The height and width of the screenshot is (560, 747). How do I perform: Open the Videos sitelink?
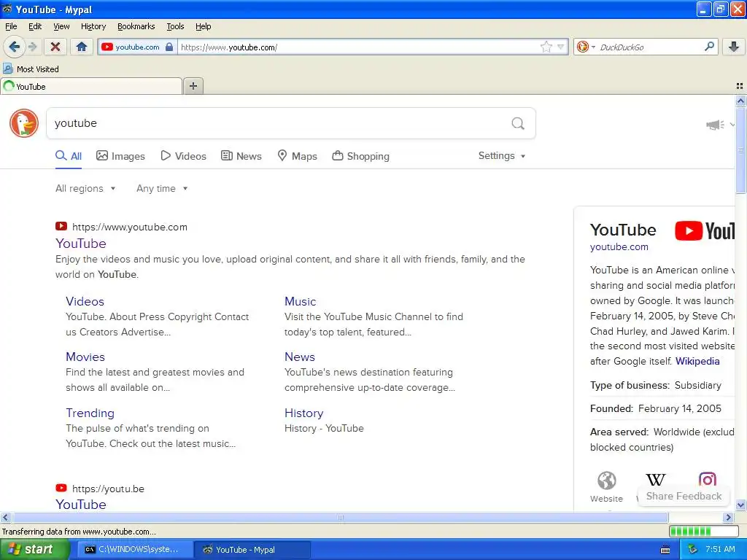85,301
